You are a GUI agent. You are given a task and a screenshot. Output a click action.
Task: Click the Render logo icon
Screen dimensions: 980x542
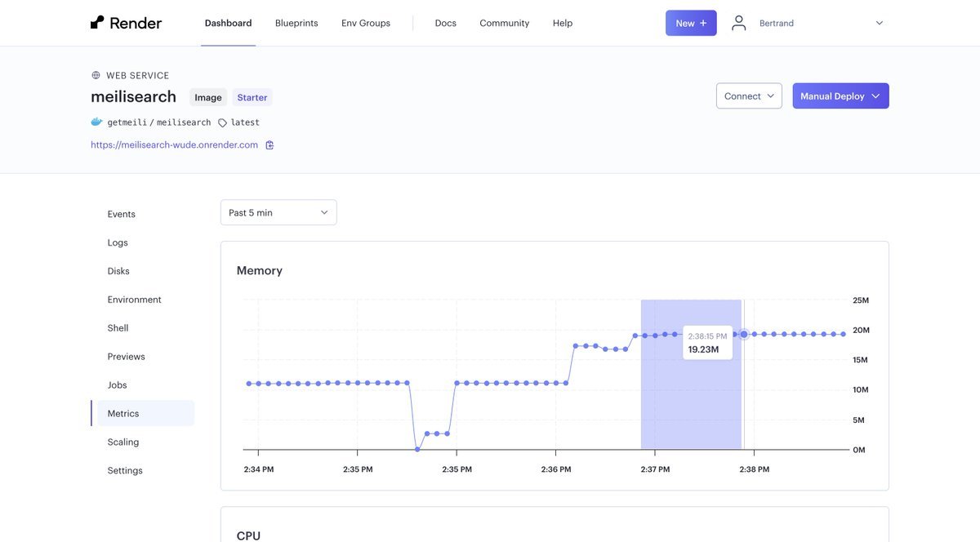97,23
